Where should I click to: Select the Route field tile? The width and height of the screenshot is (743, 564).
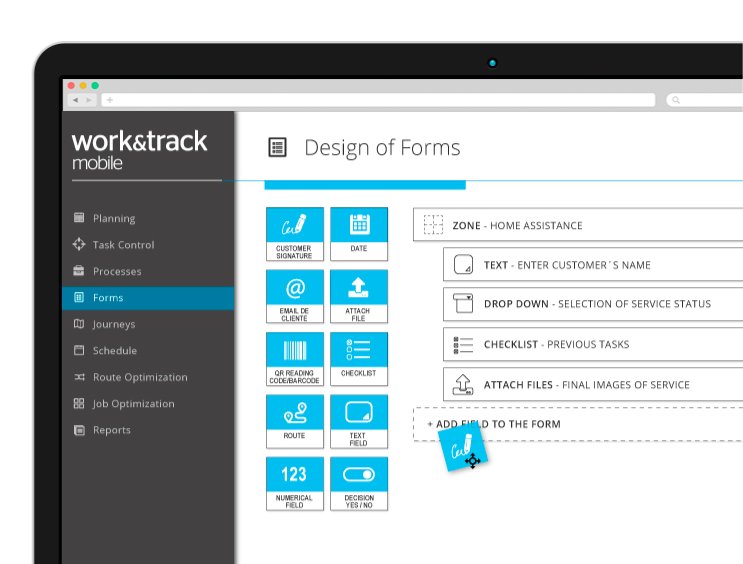[295, 421]
